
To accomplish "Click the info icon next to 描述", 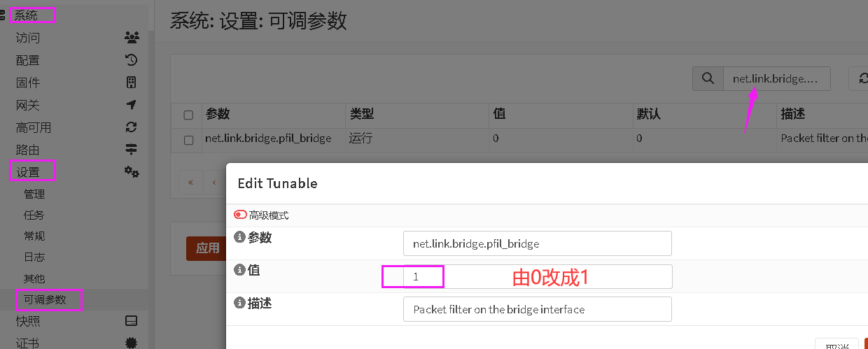I will click(239, 303).
